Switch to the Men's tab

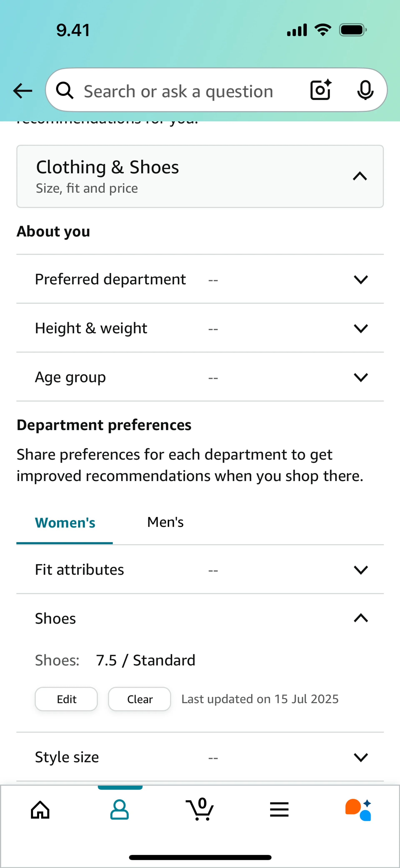pyautogui.click(x=165, y=522)
